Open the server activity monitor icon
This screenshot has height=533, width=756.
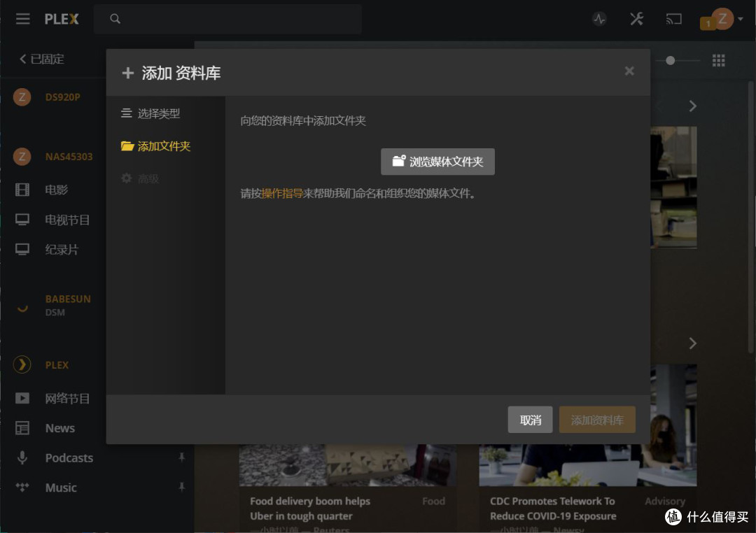tap(599, 19)
